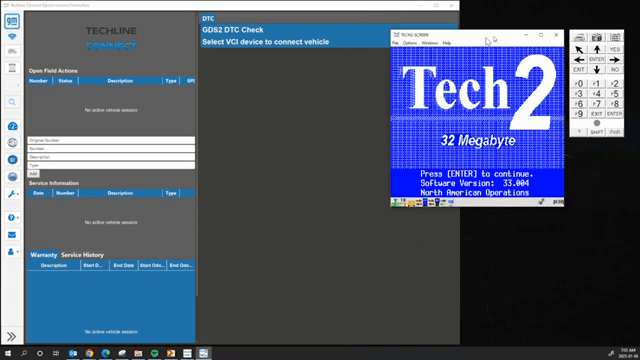Open the Windows menu in Tech2 Screen
This screenshot has width=640, height=360.
[429, 43]
